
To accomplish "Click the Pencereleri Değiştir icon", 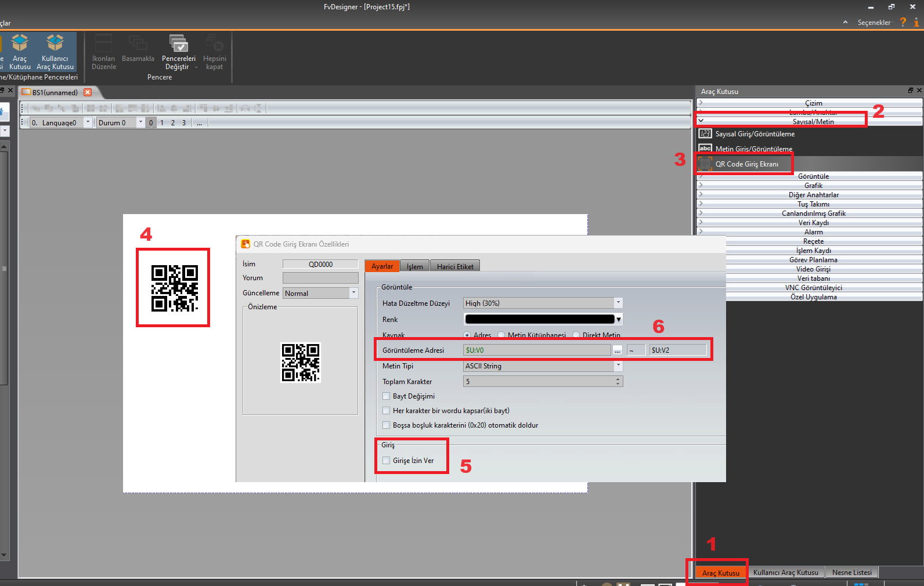I will 178,44.
